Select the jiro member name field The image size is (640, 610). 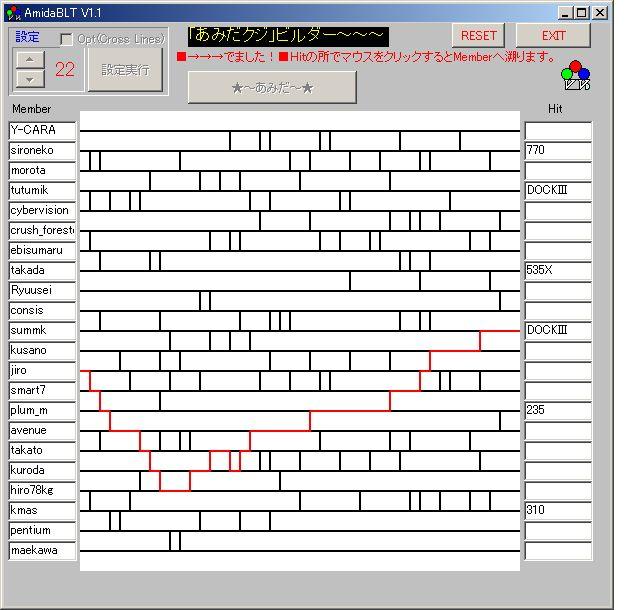pos(42,370)
